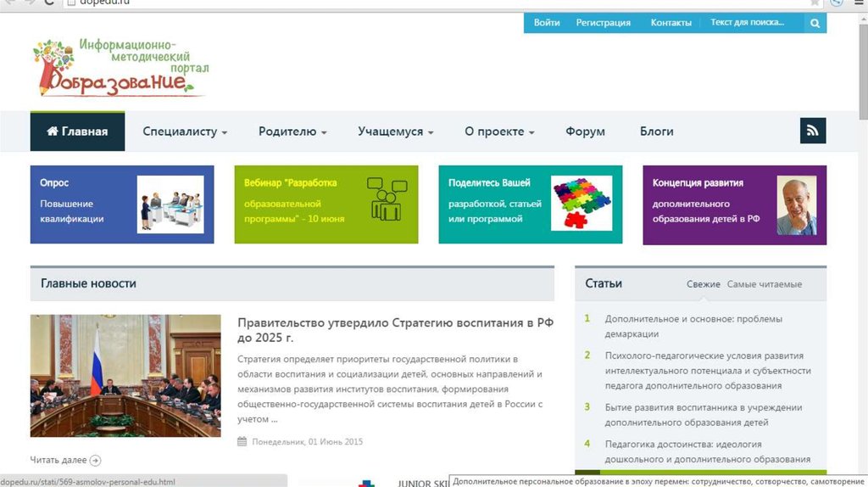Click the Статьи heading

point(604,283)
